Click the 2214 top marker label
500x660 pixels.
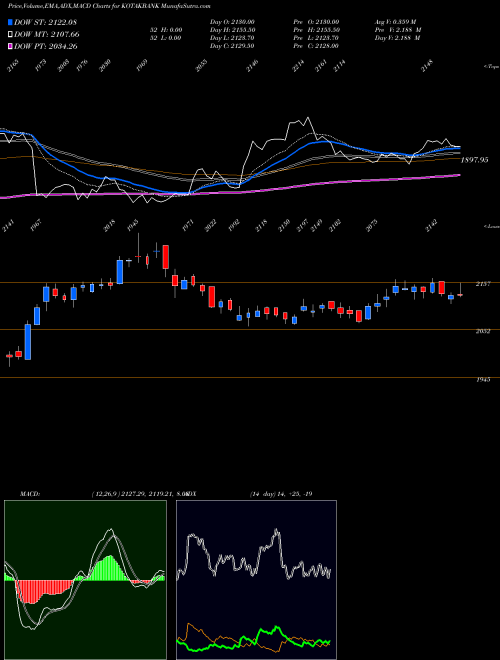298,66
